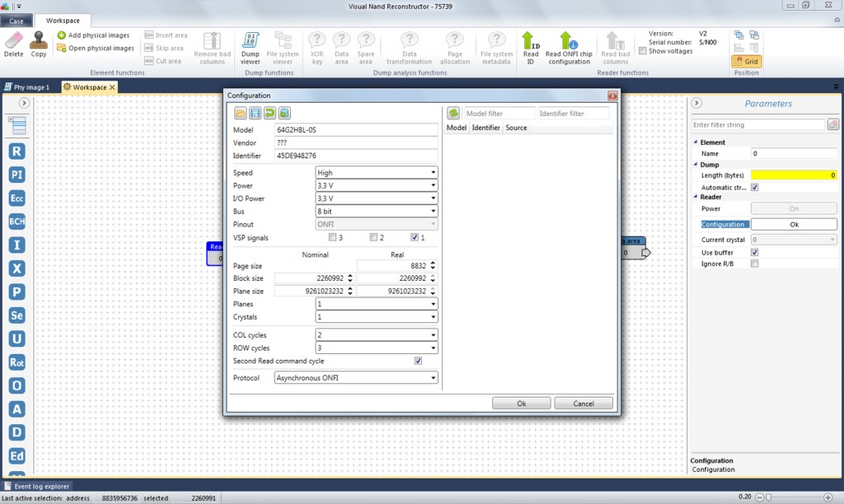Viewport: 844px width, 504px height.
Task: Toggle the Use buffer checkbox
Action: 755,252
